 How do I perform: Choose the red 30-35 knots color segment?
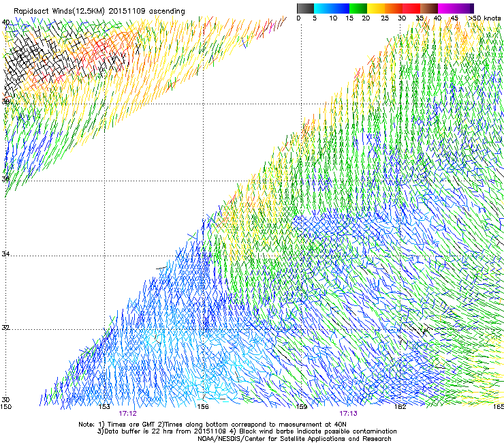coord(411,8)
